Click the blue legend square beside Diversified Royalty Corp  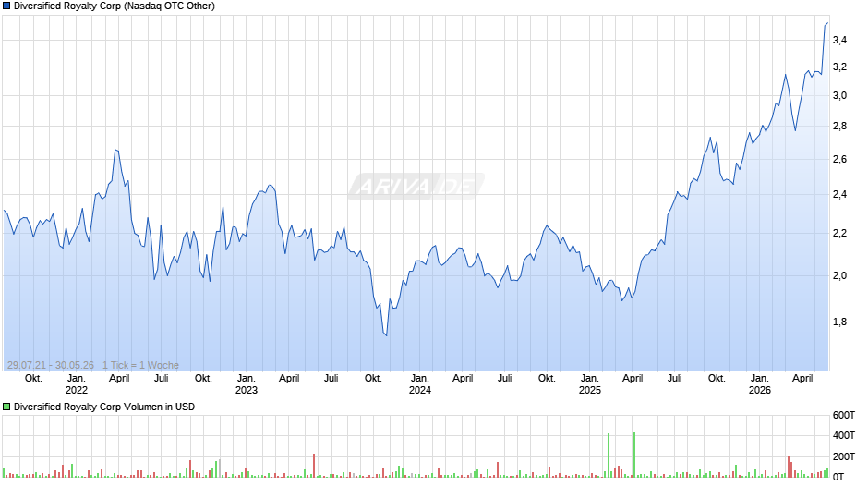pos(6,6)
